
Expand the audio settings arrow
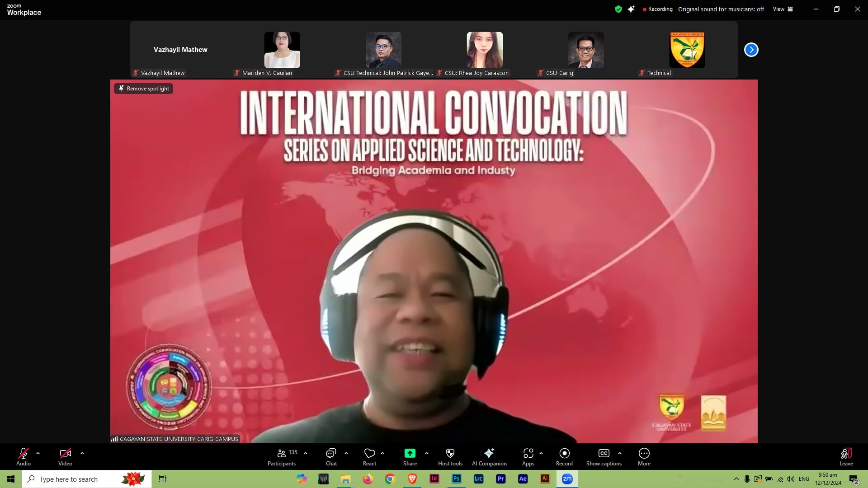pos(38,453)
